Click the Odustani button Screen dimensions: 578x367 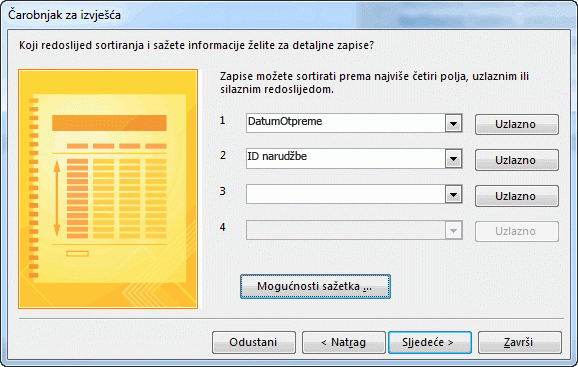tap(254, 342)
